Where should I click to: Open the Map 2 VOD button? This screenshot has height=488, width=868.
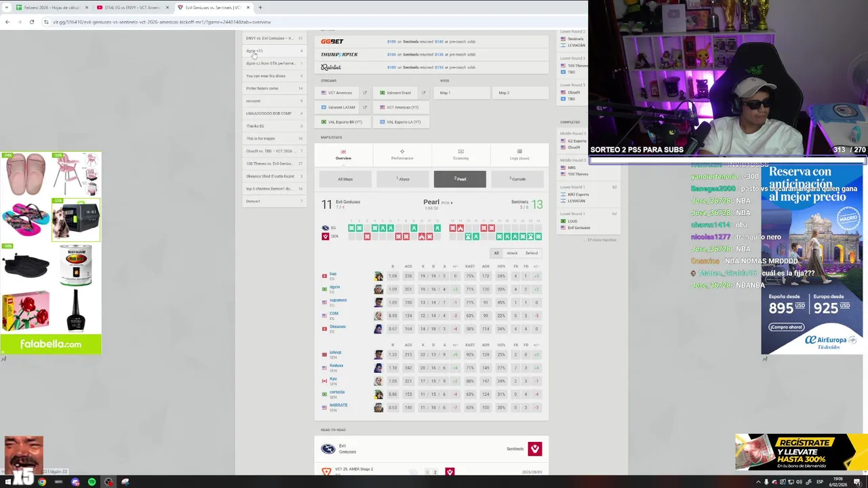click(x=520, y=93)
